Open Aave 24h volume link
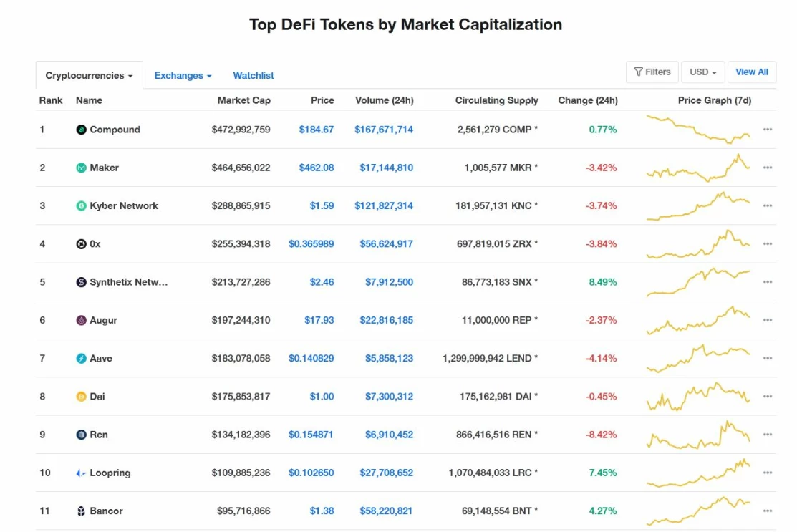797x532 pixels. [388, 358]
